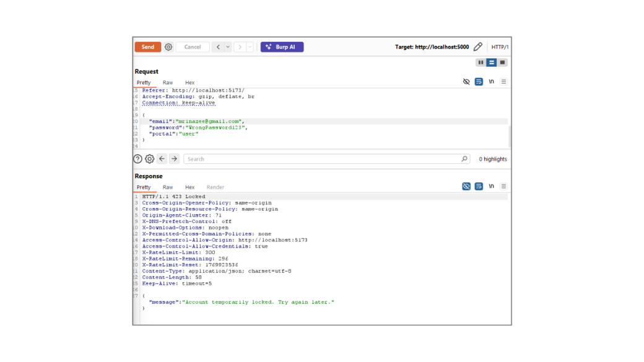
Task: Click the "portal":"user" line
Action: [x=174, y=134]
